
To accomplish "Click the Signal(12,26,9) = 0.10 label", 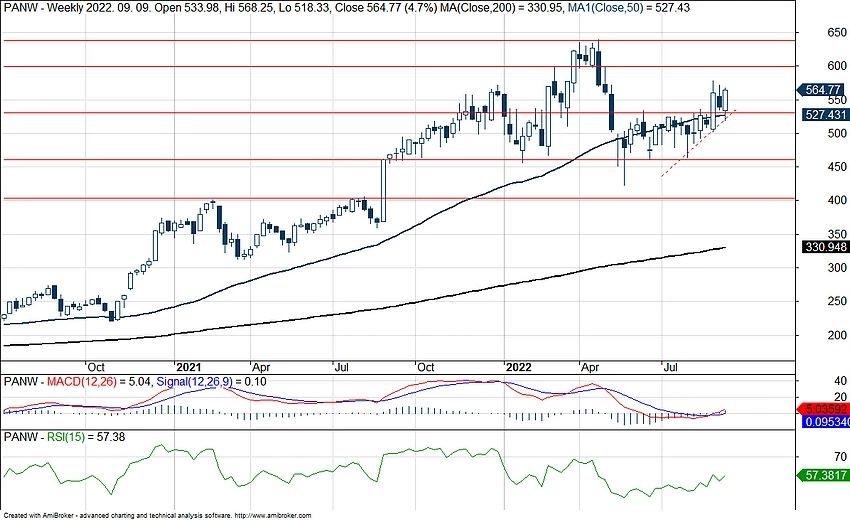I will (211, 382).
